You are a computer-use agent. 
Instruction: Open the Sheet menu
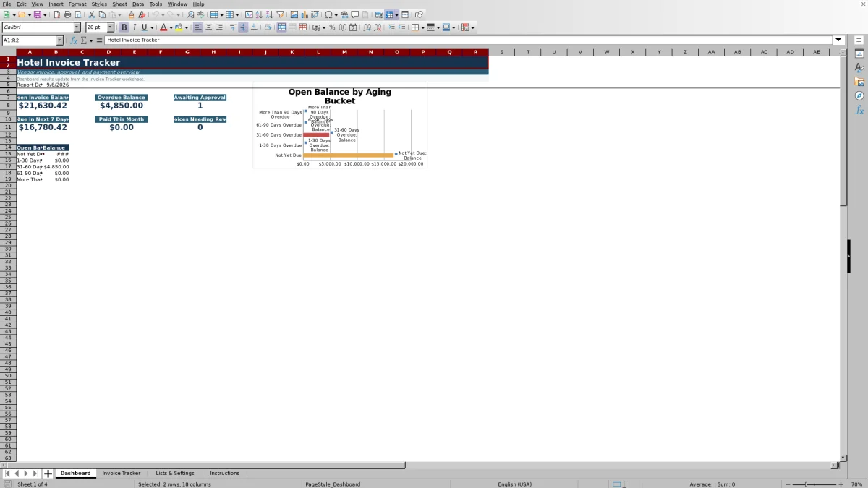point(119,4)
